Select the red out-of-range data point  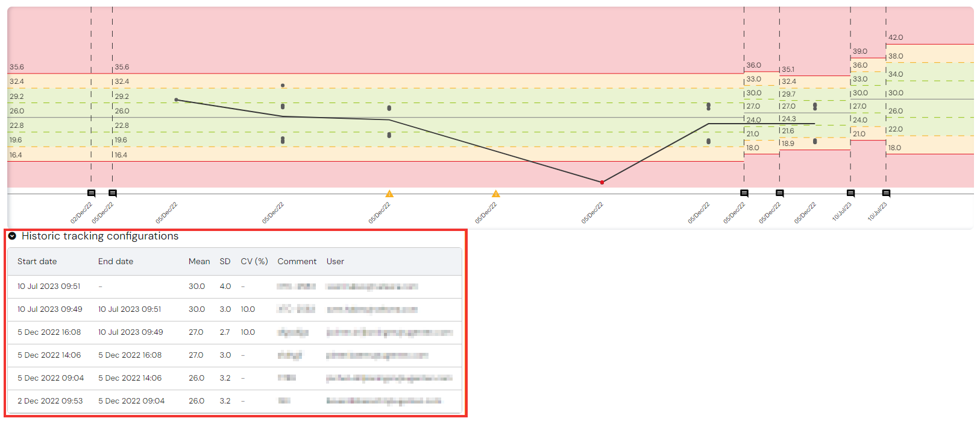point(602,182)
